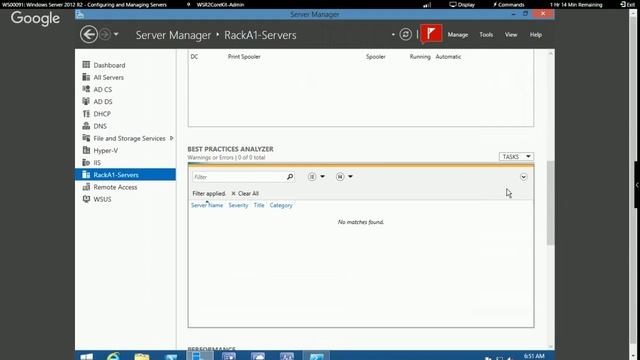Image resolution: width=640 pixels, height=360 pixels.
Task: Sort by Category column
Action: coord(281,205)
